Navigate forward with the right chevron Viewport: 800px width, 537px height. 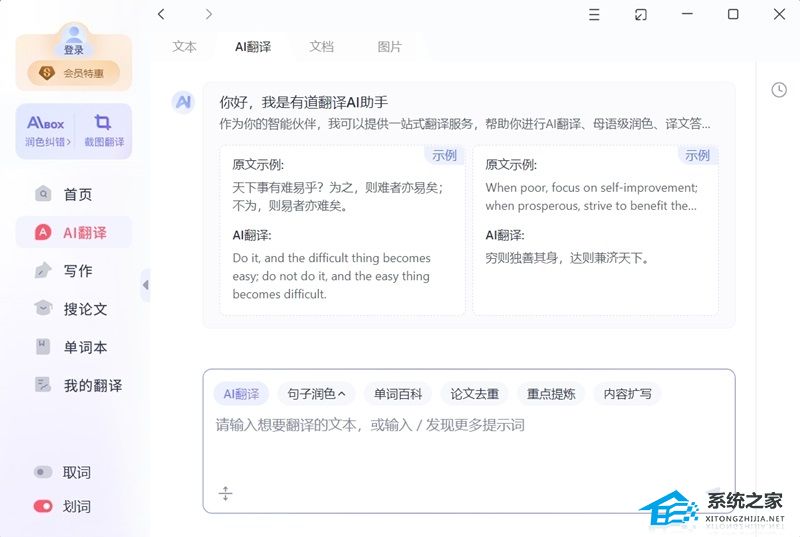(x=209, y=14)
